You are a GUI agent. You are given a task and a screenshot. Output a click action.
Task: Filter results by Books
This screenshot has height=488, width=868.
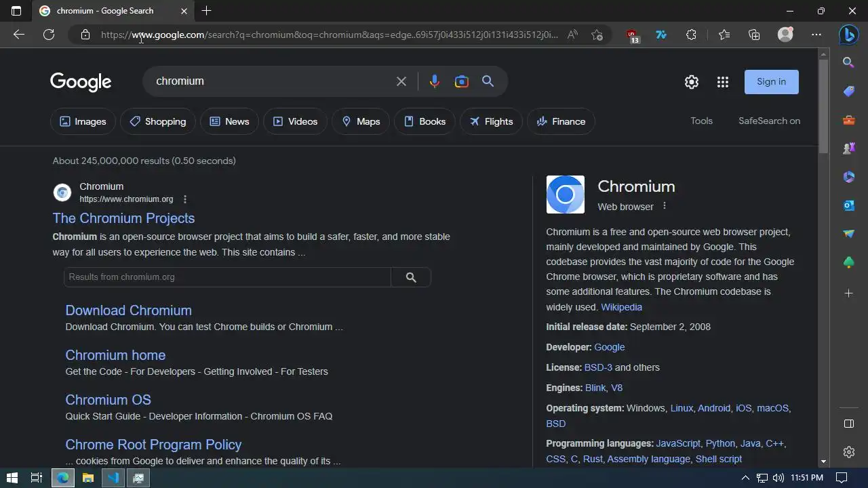coord(425,121)
